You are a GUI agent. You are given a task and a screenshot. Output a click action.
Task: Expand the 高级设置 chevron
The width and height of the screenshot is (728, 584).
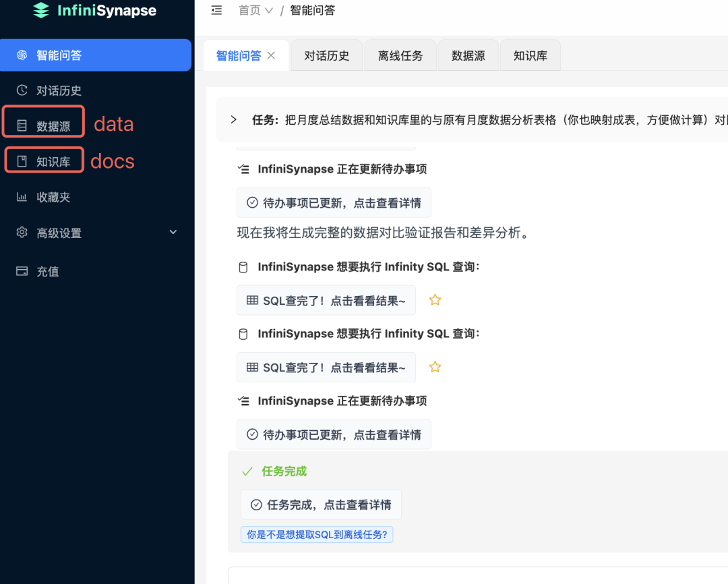point(173,232)
